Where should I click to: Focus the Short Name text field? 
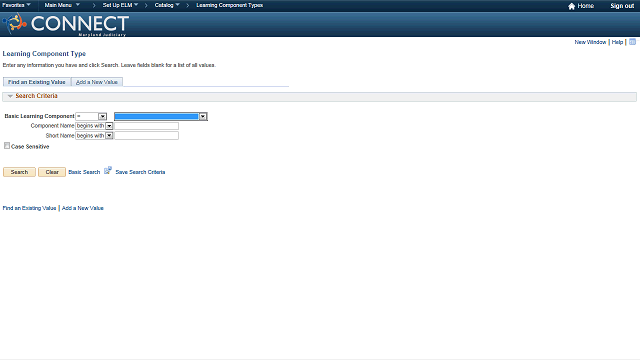pos(146,136)
